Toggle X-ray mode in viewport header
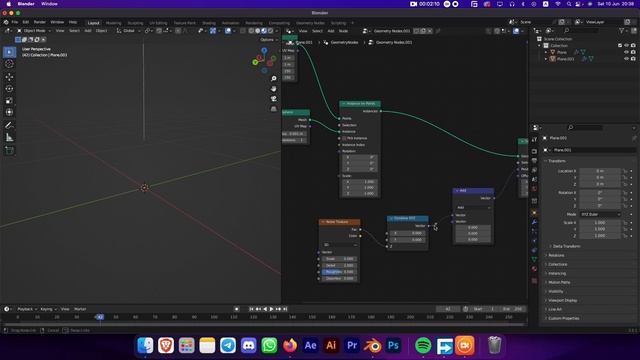 (x=243, y=31)
